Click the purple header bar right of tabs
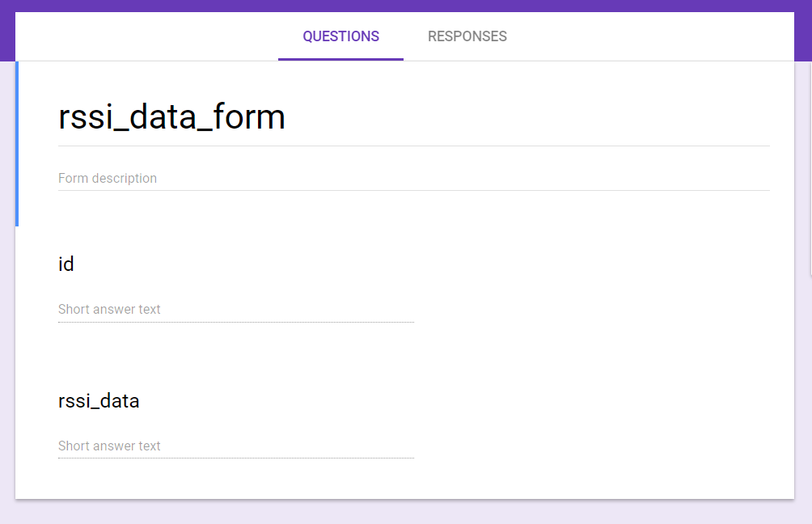Screen dimensions: 812x524 [x=803, y=31]
